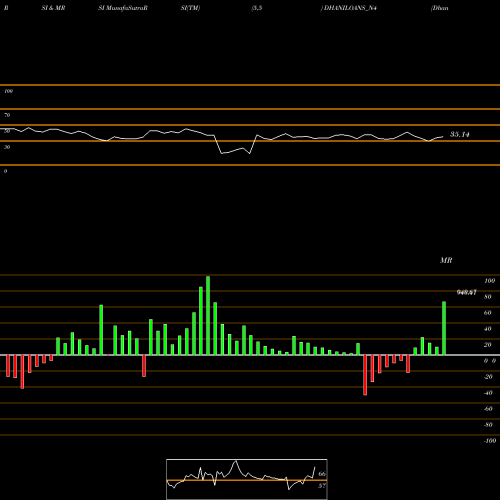500x500 pixels.
Task: Click the 40 label on MR histogram axis
Action: [488, 329]
